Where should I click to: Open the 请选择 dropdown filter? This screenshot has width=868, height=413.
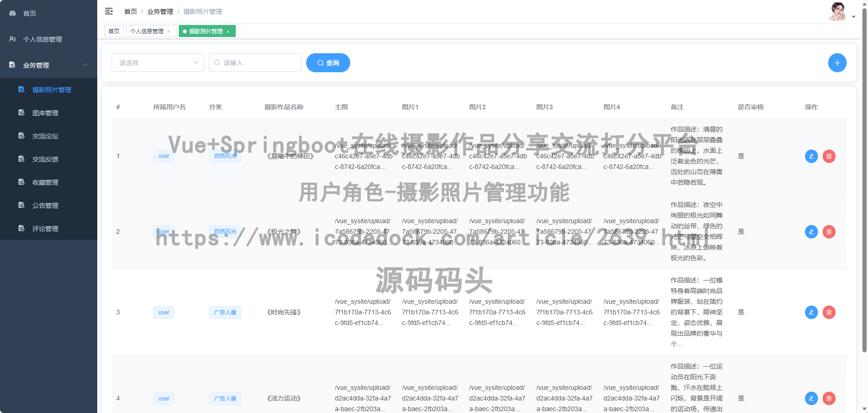(157, 63)
